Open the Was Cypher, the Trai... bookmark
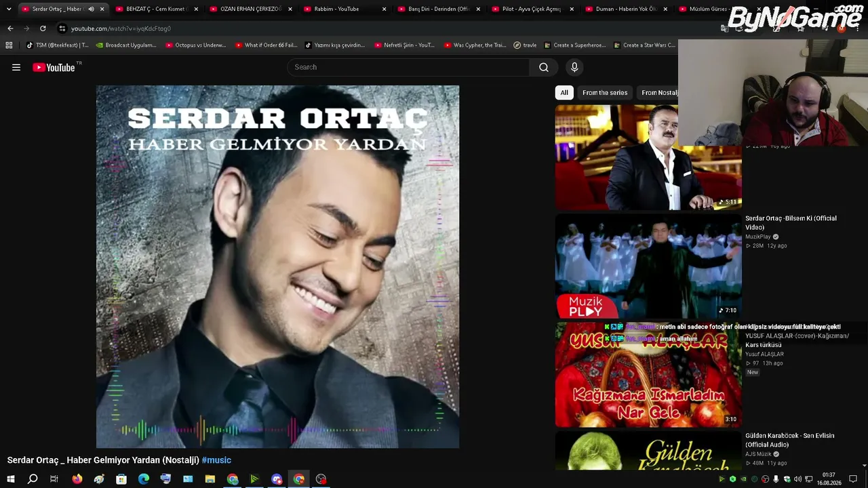The height and width of the screenshot is (488, 868). (475, 45)
